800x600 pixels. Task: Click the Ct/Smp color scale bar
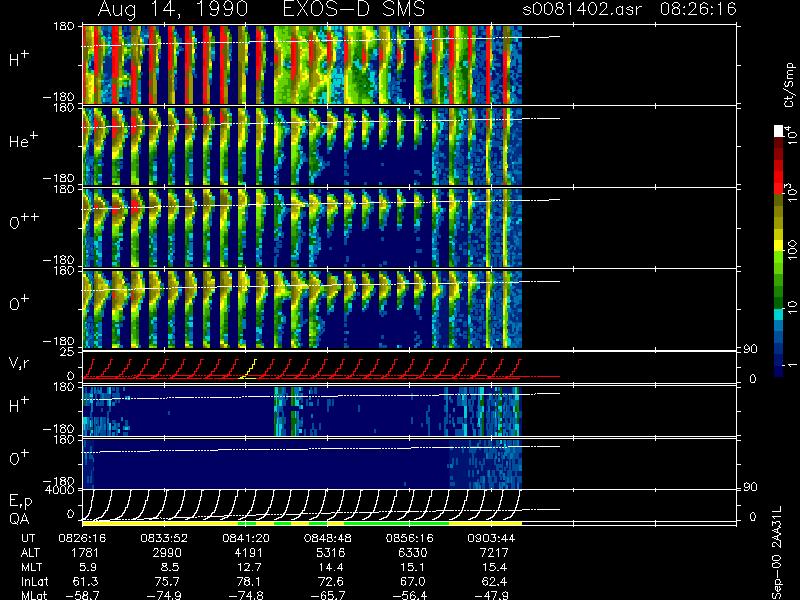pyautogui.click(x=779, y=251)
